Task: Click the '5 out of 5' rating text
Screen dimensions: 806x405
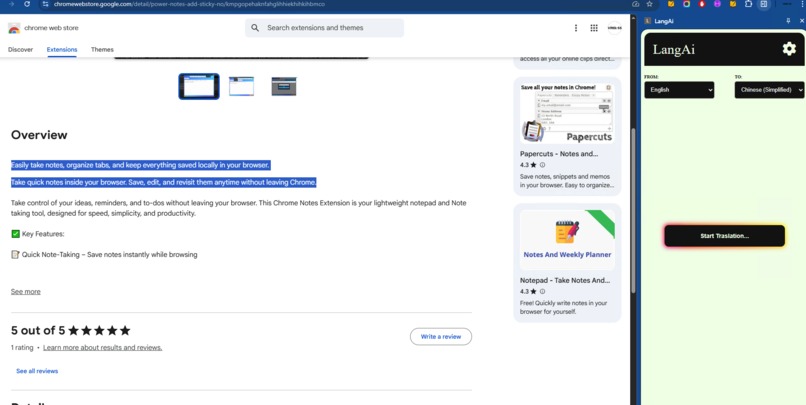Action: (x=38, y=330)
